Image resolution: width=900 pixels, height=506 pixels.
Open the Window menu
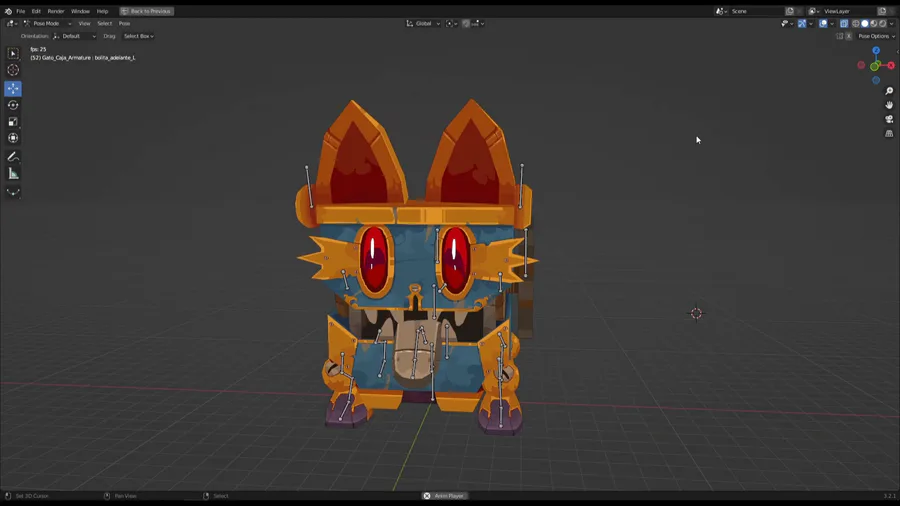[80, 11]
